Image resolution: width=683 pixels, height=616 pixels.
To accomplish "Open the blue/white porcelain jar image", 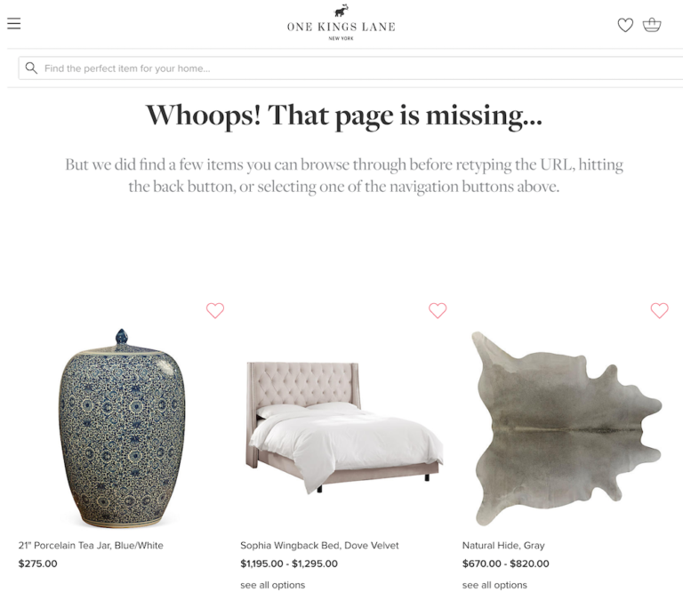I will [x=122, y=428].
